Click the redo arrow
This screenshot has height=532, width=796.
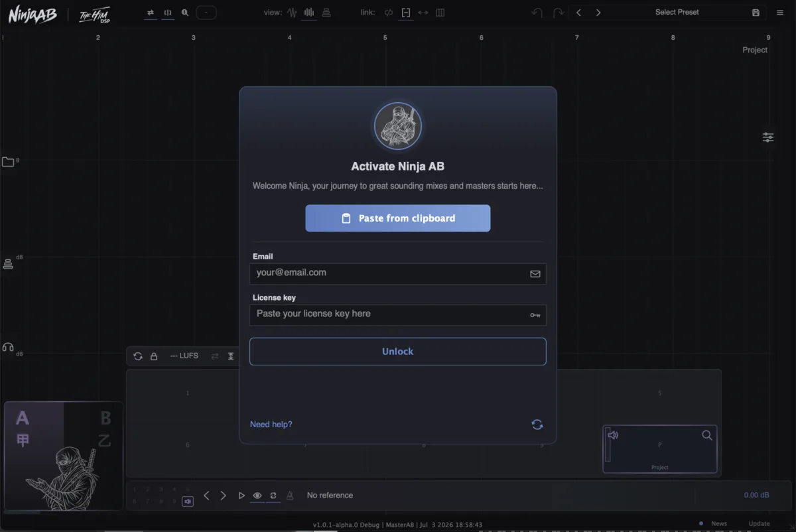pos(559,13)
